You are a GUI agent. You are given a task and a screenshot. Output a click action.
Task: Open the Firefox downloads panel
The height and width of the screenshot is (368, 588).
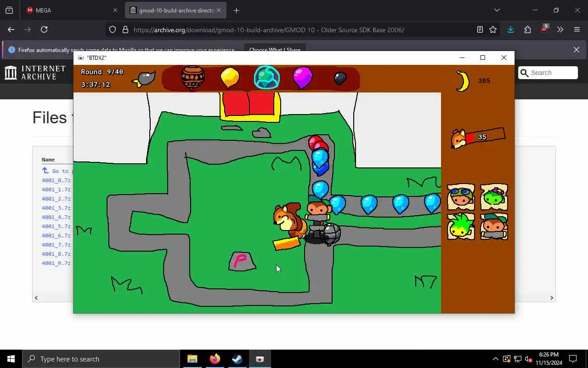(510, 29)
